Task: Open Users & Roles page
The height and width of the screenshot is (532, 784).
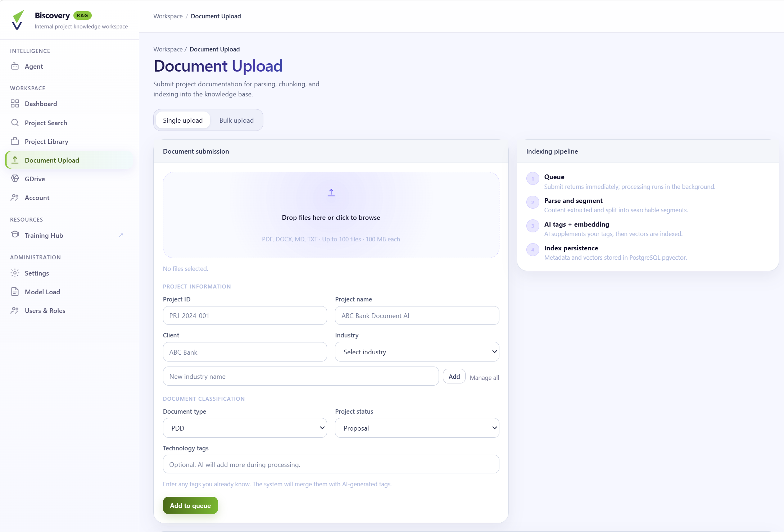Action: click(x=69, y=310)
